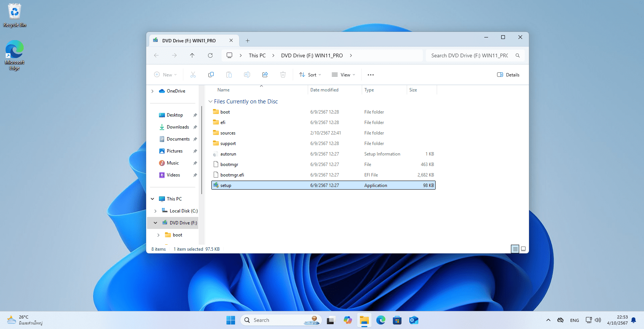Open Desktop in quick access

[x=175, y=115]
